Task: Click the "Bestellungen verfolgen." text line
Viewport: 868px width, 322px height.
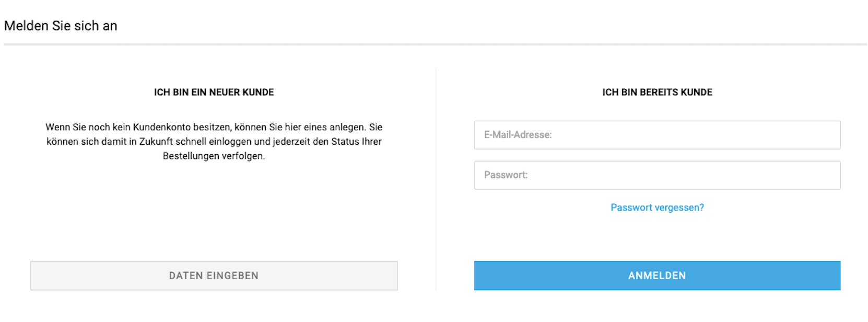Action: 214,156
